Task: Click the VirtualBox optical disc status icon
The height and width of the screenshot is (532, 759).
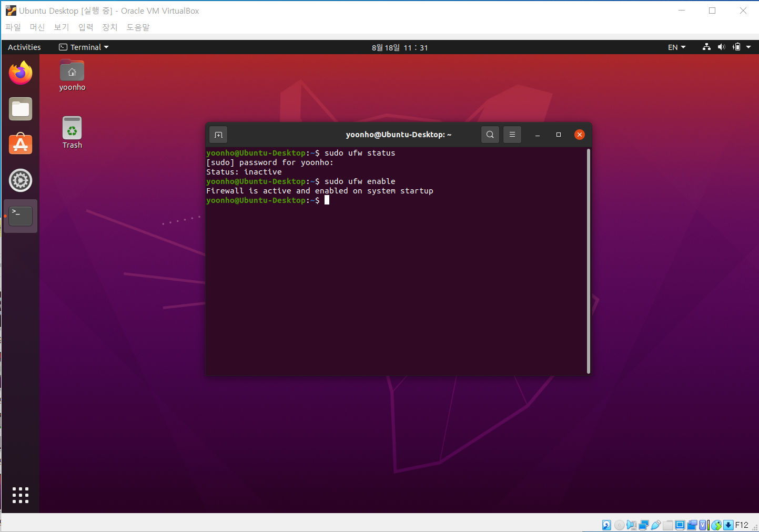Action: (620, 525)
